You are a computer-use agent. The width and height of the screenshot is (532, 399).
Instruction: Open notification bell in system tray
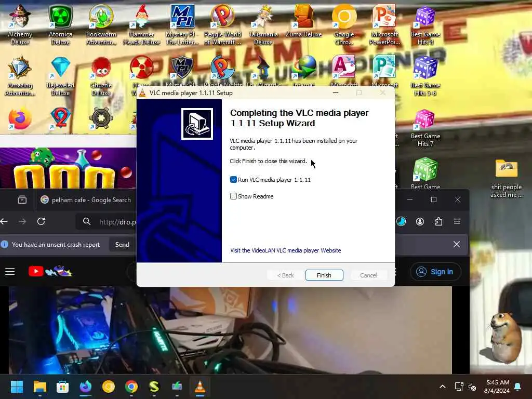tap(518, 387)
